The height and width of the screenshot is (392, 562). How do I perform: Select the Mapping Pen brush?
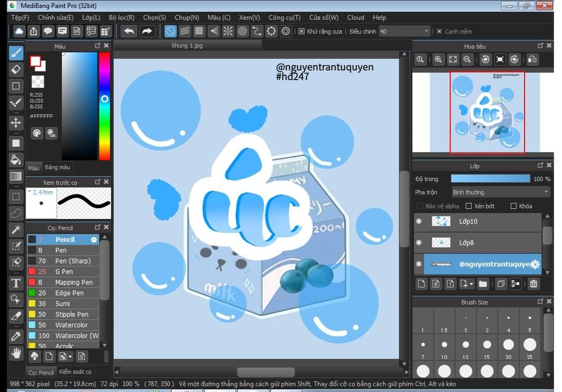click(63, 282)
